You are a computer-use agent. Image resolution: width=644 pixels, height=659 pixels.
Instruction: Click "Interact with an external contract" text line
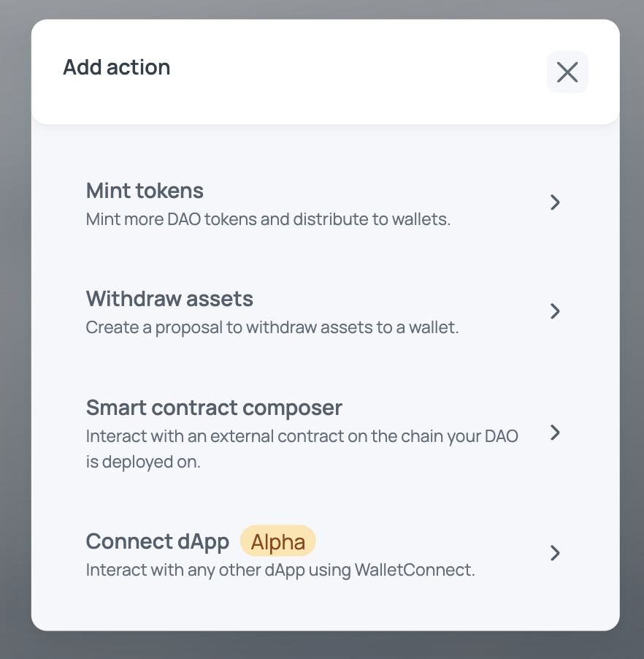pos(302,436)
